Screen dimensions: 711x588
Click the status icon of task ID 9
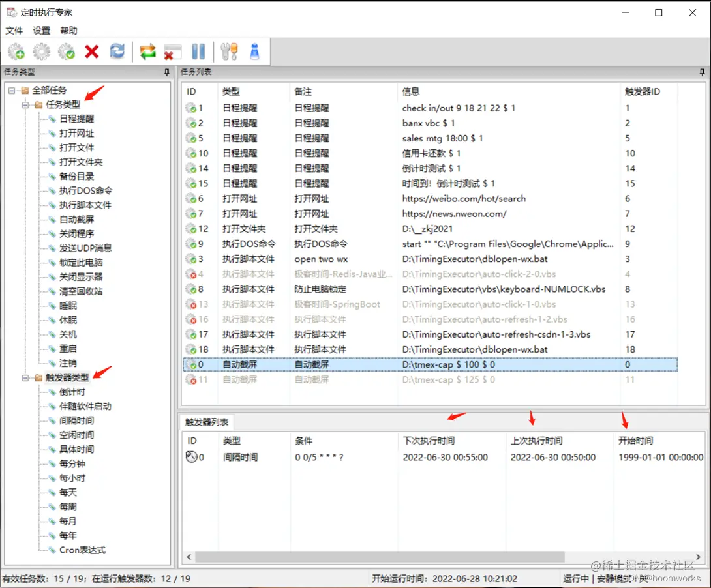(191, 244)
